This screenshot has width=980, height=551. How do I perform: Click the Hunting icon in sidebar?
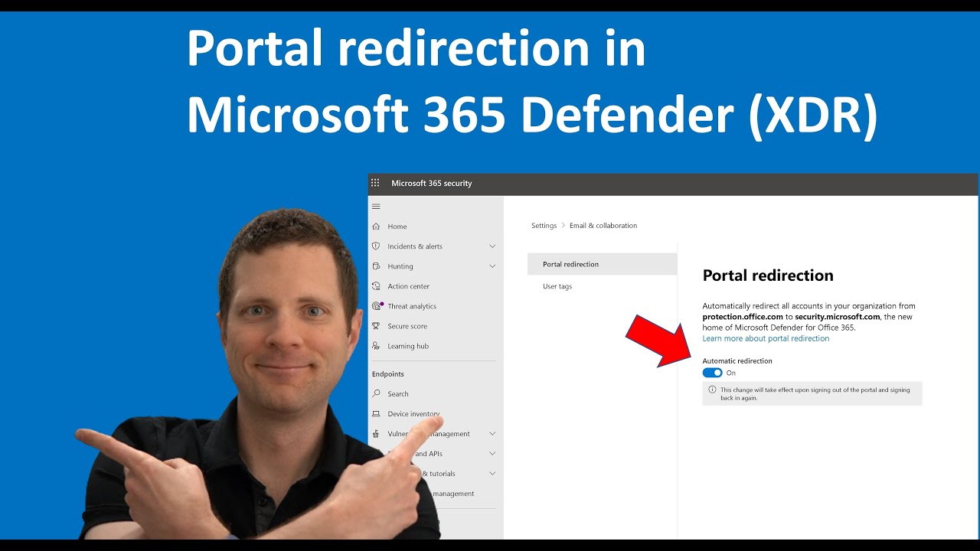coord(376,266)
